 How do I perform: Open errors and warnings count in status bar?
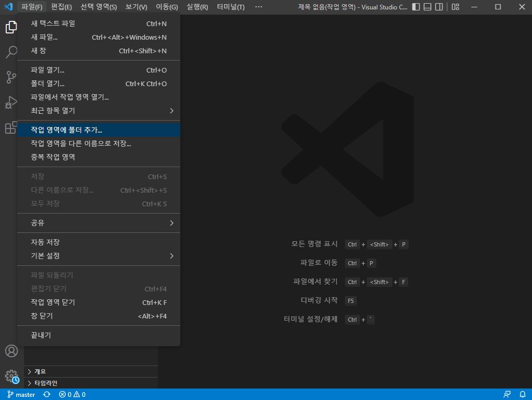tap(72, 395)
